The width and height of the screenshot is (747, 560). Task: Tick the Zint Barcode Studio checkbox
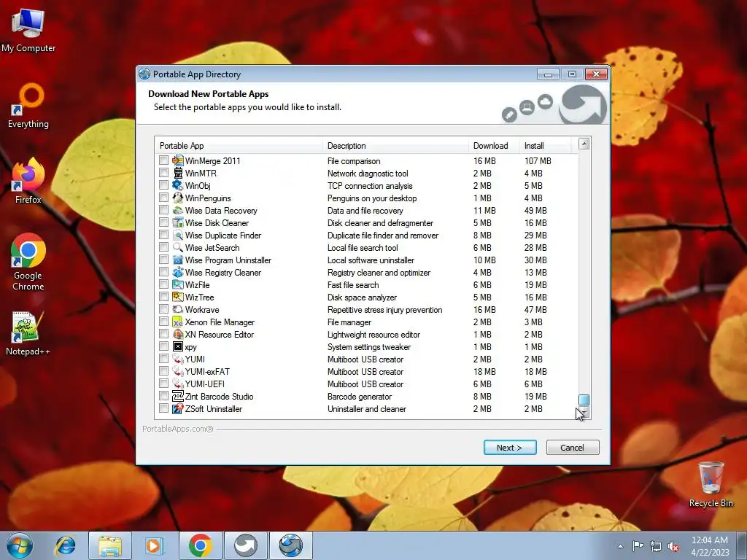tap(164, 396)
